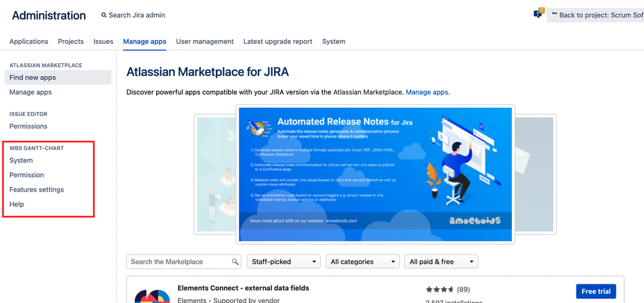Open the Applications admin tab
This screenshot has height=303, width=644.
(29, 41)
